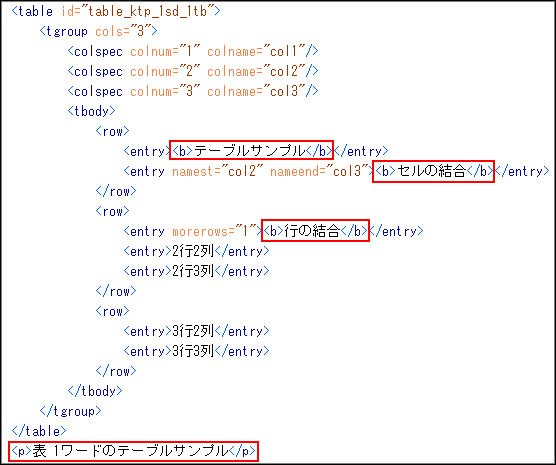Click the 2行2列 entry line

coord(196,251)
